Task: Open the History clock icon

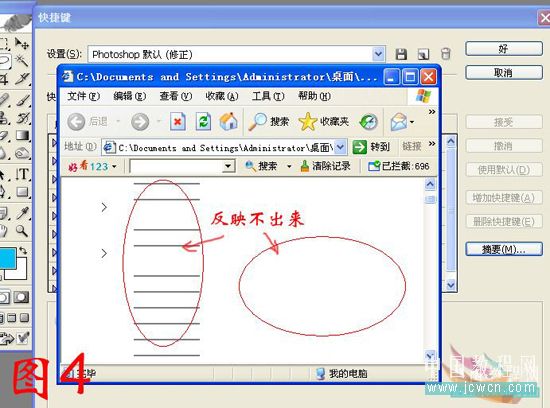Action: click(368, 122)
